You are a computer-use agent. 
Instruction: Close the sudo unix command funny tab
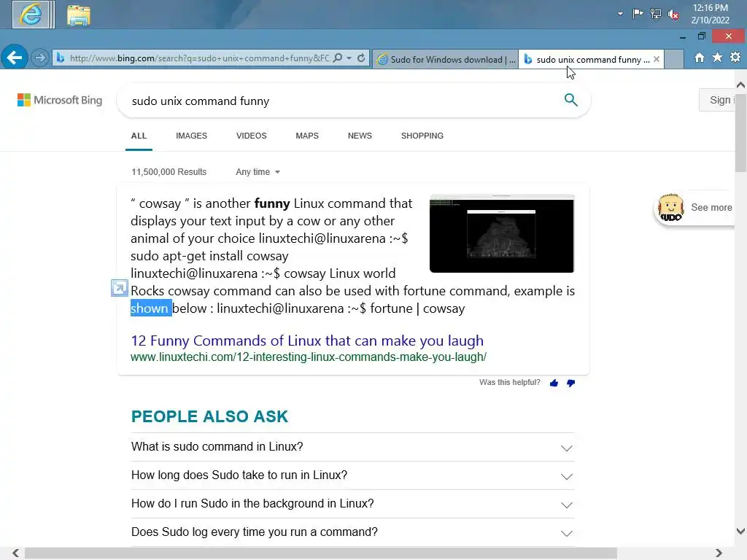pyautogui.click(x=657, y=59)
